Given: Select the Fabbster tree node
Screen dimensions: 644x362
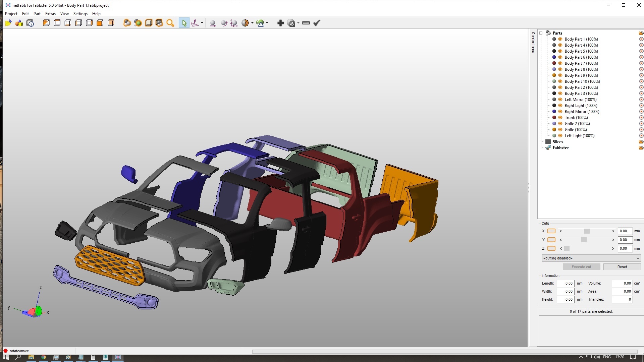Looking at the screenshot, I should point(560,148).
